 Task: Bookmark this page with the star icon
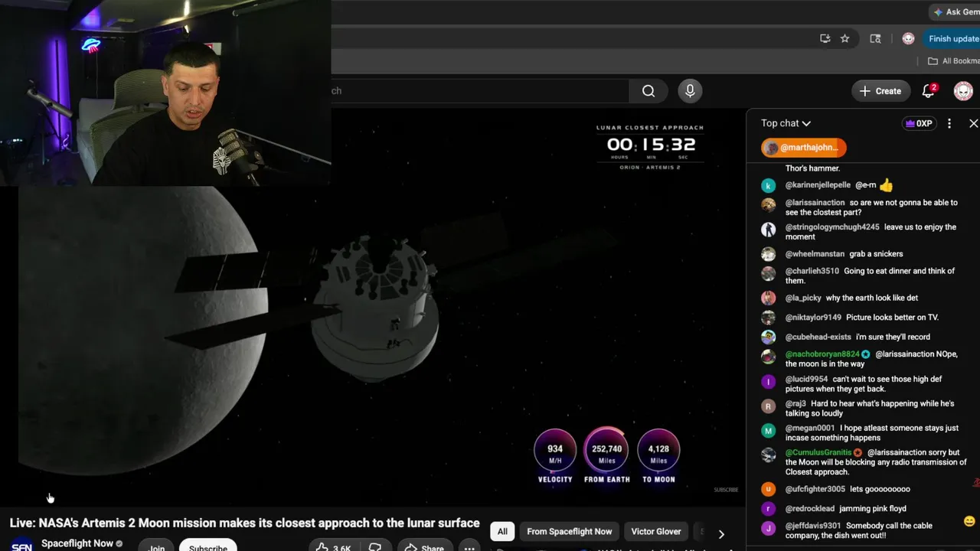coord(844,38)
